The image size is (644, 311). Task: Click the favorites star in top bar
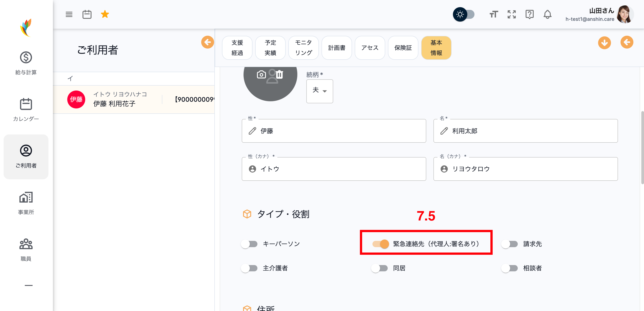[x=105, y=14]
